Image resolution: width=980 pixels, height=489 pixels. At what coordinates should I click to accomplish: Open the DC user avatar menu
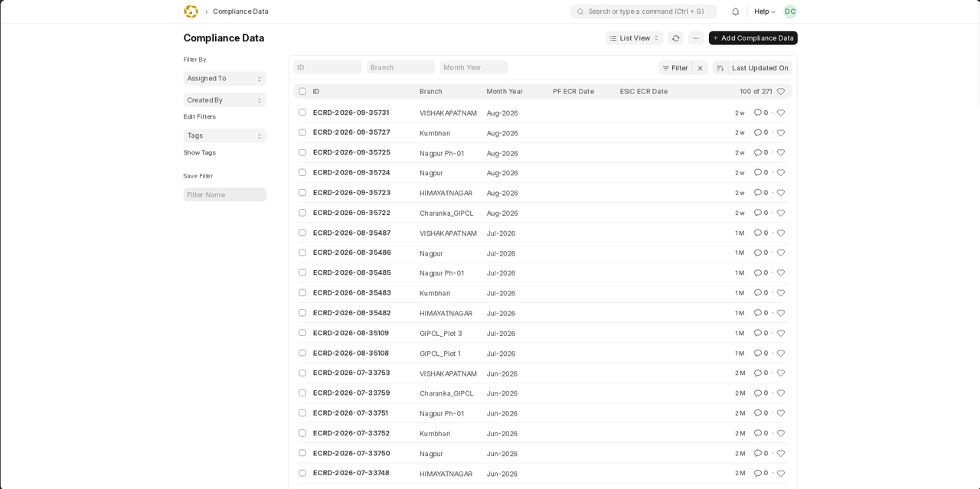tap(790, 11)
